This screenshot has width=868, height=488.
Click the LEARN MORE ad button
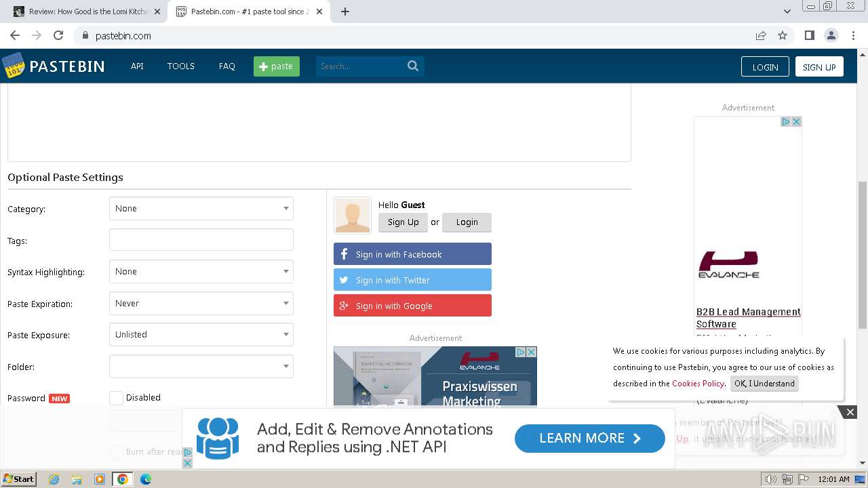[590, 439]
